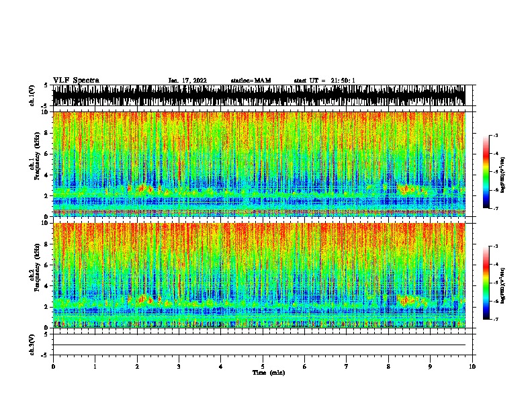Click the "start UT = 21:50:1" text

pos(324,81)
